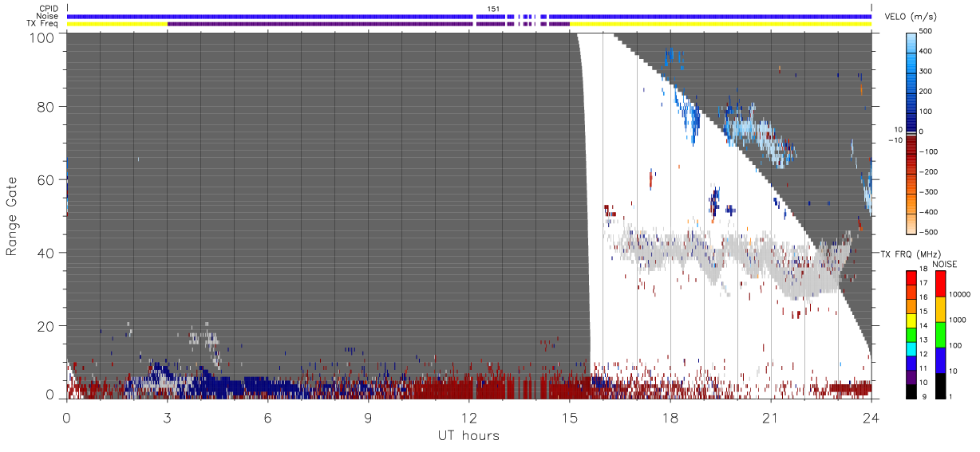
Task: Click the green segment of noise colorbar
Action: click(x=941, y=334)
